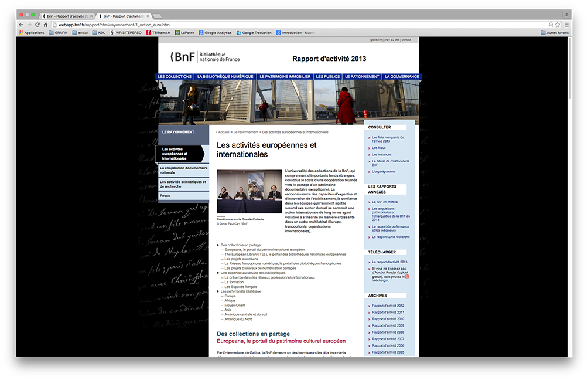Open Rapport d'activité 2005 archive

[x=388, y=352]
